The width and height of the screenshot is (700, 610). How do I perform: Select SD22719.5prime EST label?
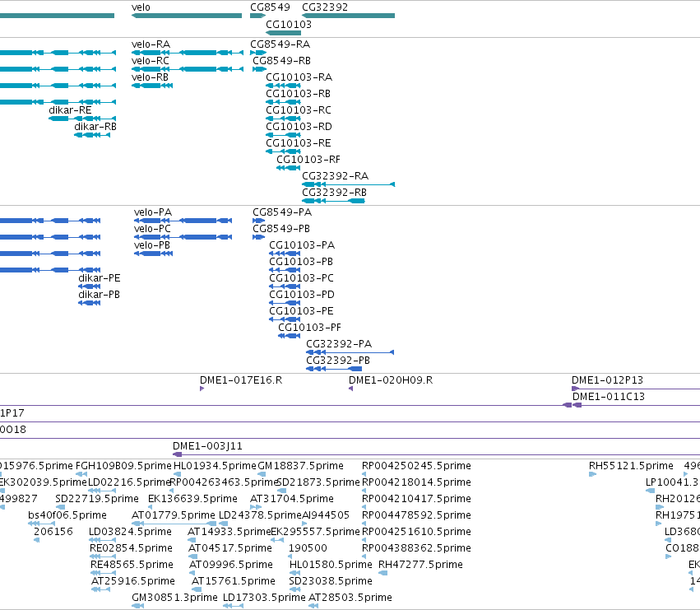pyautogui.click(x=97, y=499)
